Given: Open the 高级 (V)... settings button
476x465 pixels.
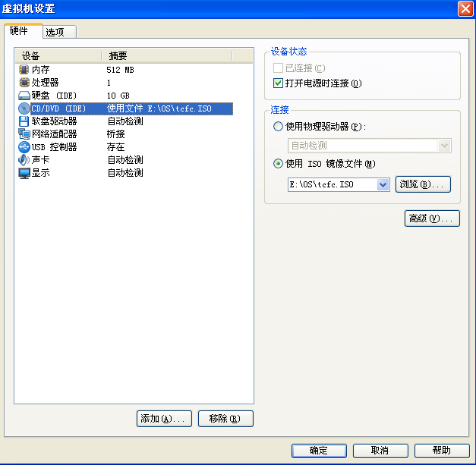Looking at the screenshot, I should pos(432,218).
